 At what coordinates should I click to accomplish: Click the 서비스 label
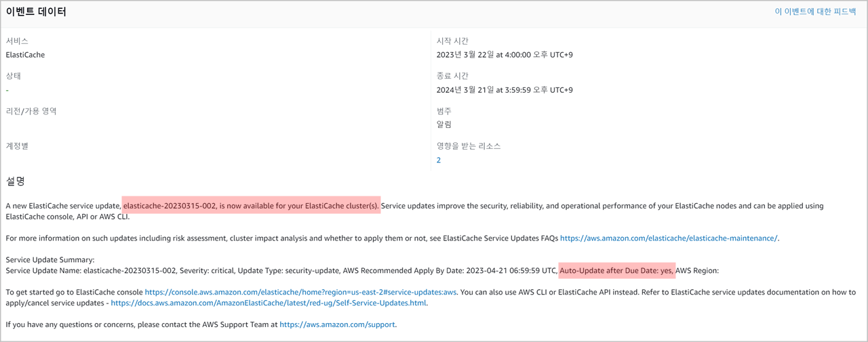click(17, 41)
